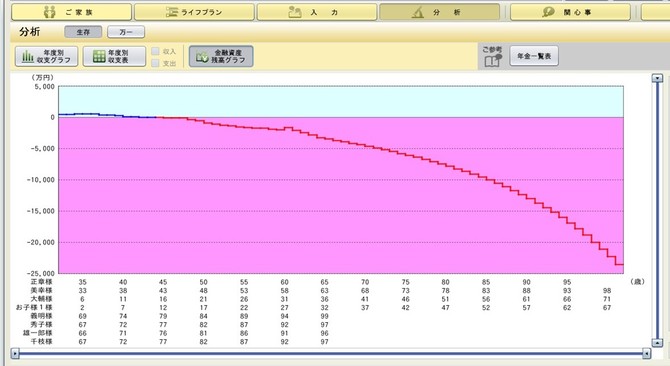
Task: Select the 分析 analysis tab
Action: pos(439,12)
